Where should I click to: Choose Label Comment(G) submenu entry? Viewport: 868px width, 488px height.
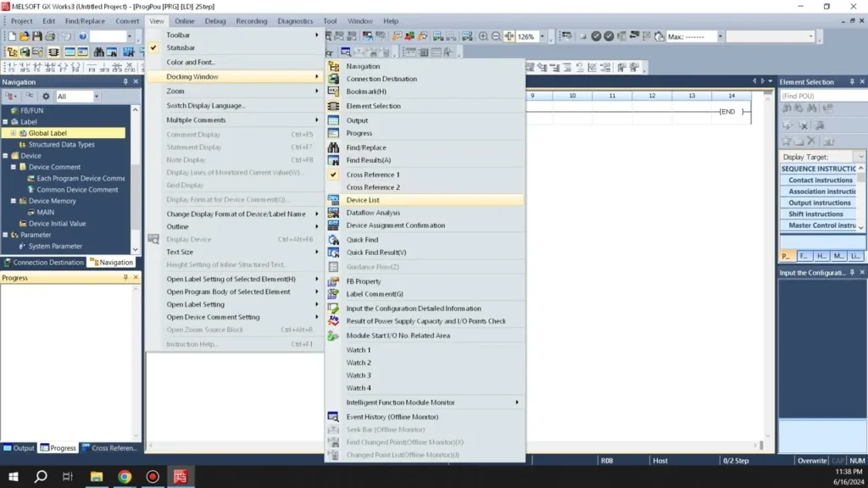tap(425, 294)
